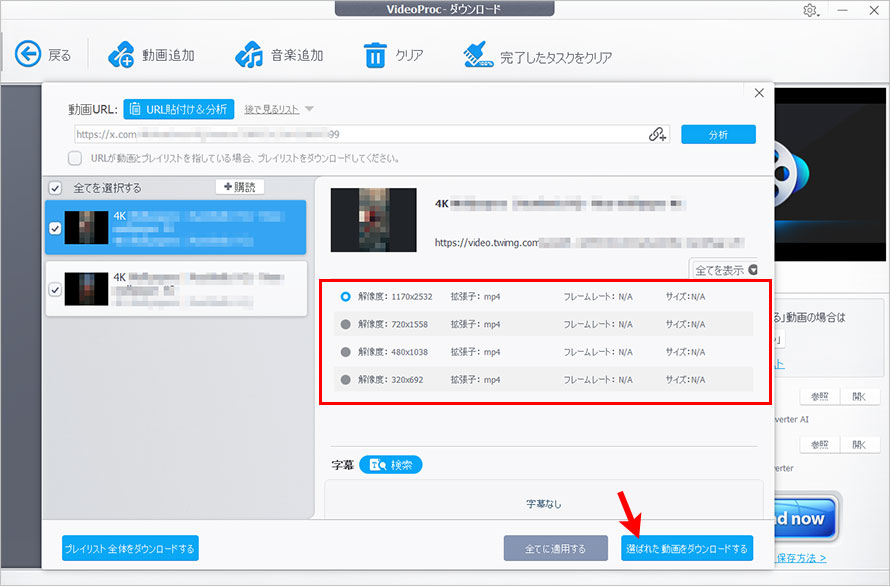This screenshot has height=586, width=890.
Task: Click the 保存方法 link in background window
Action: 801,558
